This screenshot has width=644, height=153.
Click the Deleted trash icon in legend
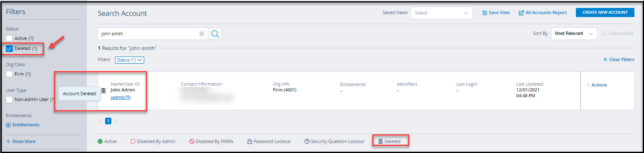tap(380, 141)
